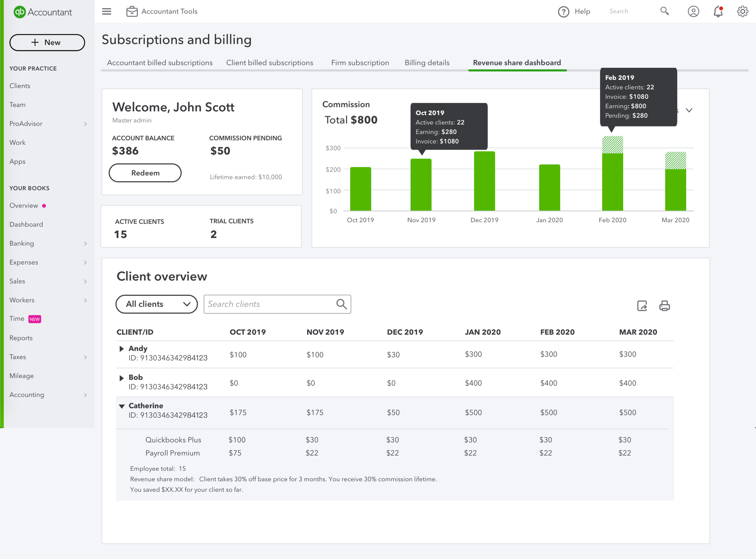Image resolution: width=756 pixels, height=559 pixels.
Task: Click the export client overview icon
Action: point(642,306)
